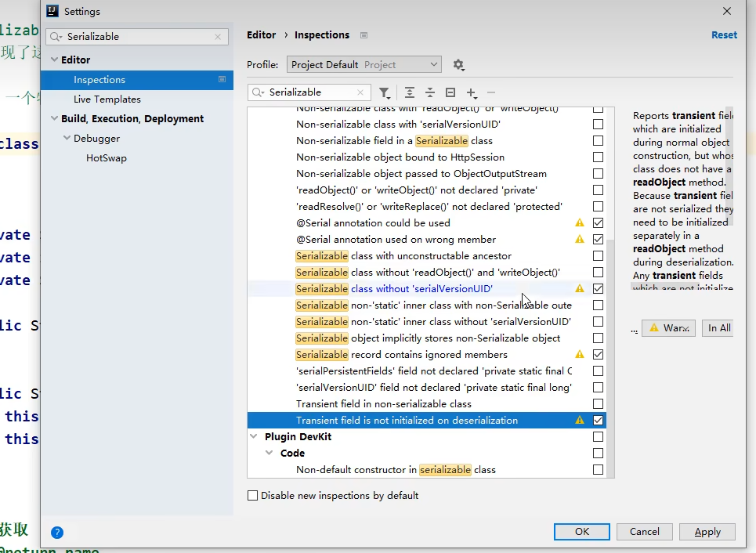Image resolution: width=756 pixels, height=553 pixels.
Task: Check the Plugin DevKit group checkbox
Action: click(598, 437)
